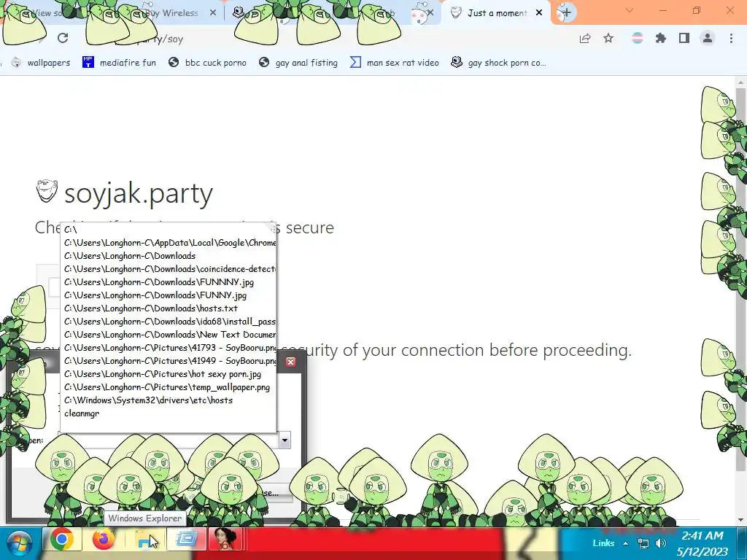Select the Downloads\FUNNY.jpg entry
This screenshot has width=747, height=560.
169,295
